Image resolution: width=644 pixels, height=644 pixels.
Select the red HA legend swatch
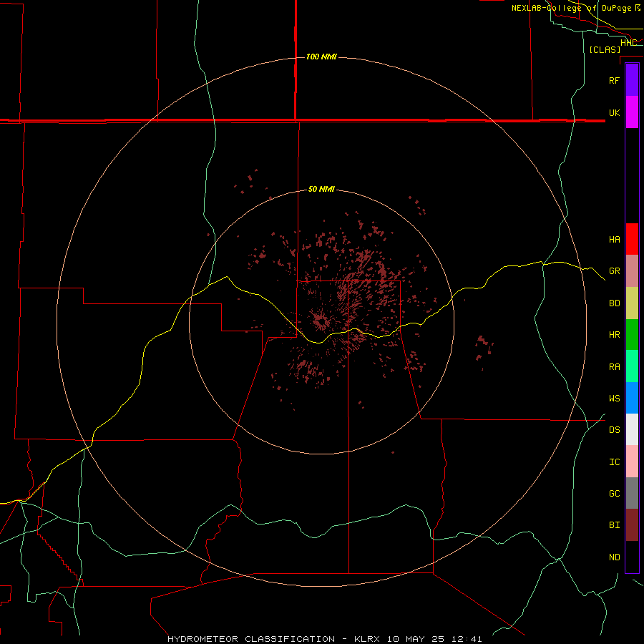632,239
